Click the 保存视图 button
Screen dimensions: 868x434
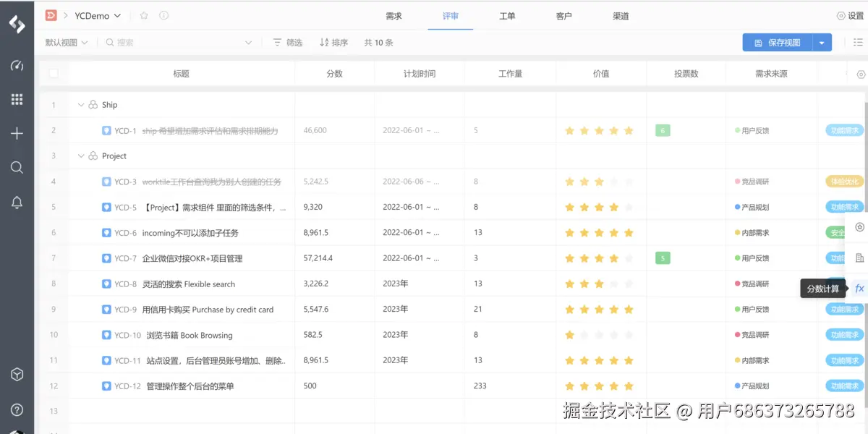pyautogui.click(x=778, y=43)
